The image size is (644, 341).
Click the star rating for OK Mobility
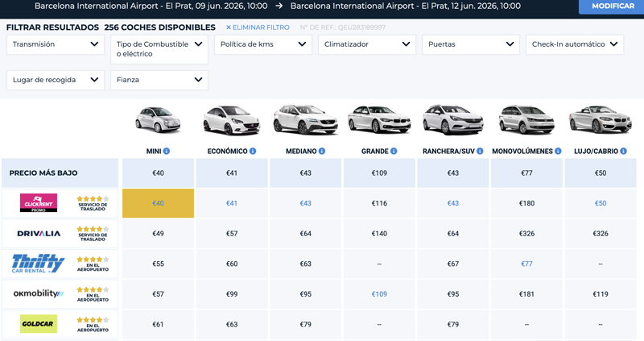click(x=93, y=290)
